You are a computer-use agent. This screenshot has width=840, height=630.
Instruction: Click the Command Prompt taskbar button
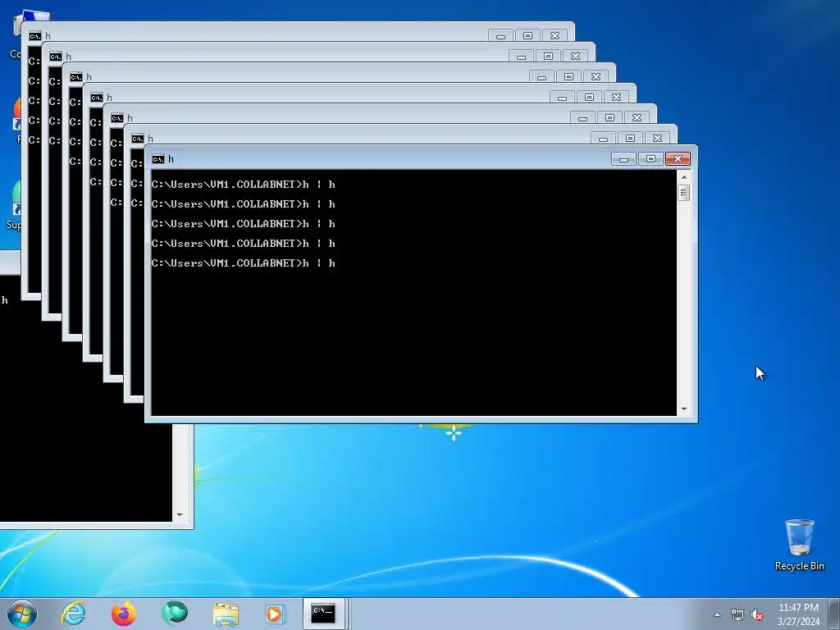point(323,614)
